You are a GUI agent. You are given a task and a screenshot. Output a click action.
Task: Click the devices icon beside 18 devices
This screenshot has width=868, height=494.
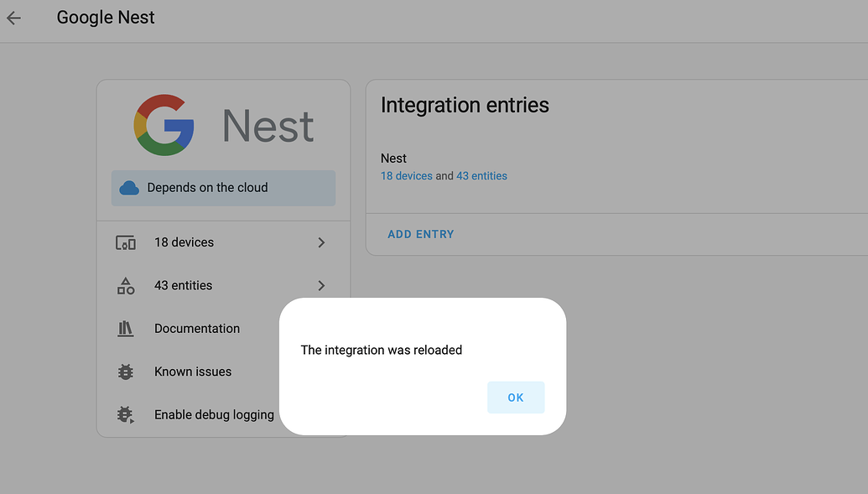126,242
